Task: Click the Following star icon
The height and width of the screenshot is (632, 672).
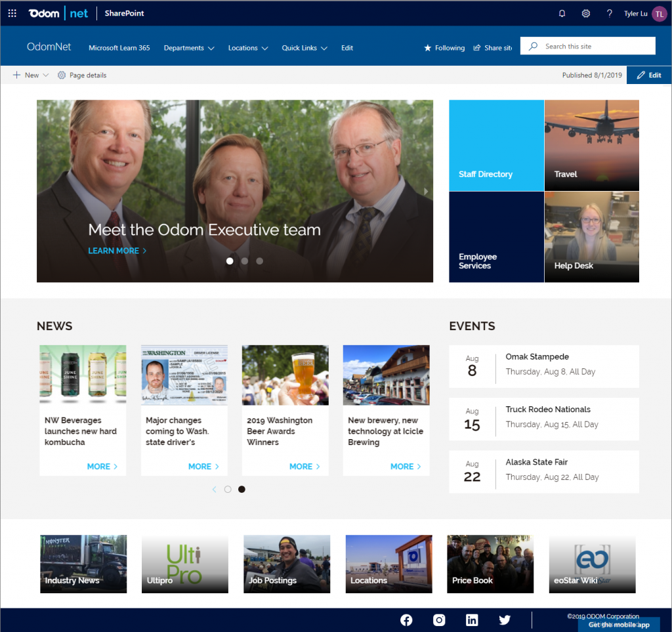Action: (x=427, y=48)
